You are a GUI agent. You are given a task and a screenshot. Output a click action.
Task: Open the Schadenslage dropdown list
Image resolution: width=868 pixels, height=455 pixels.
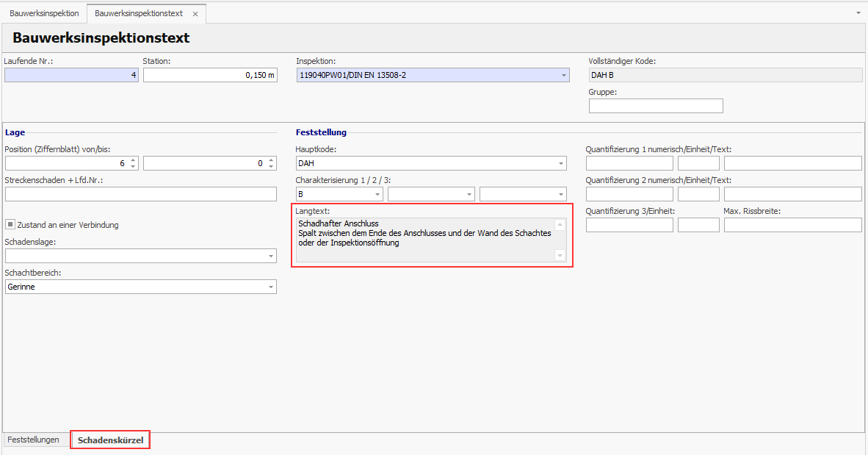(270, 257)
